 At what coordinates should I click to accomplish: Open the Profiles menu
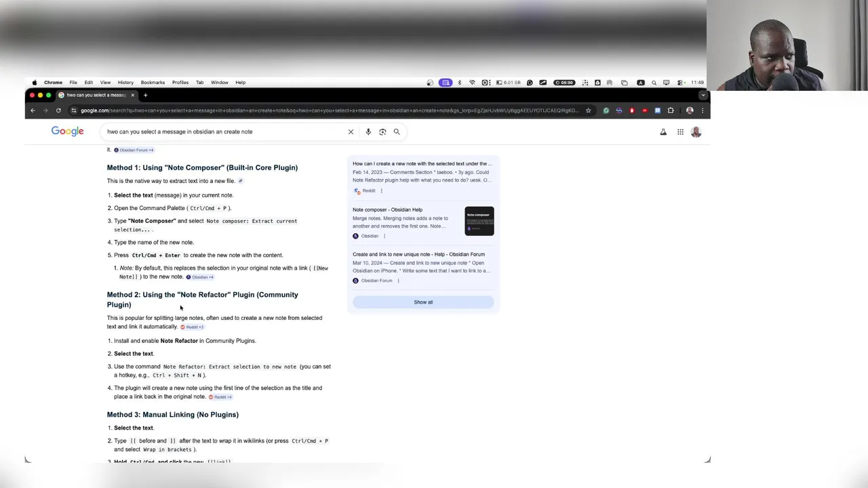click(180, 83)
